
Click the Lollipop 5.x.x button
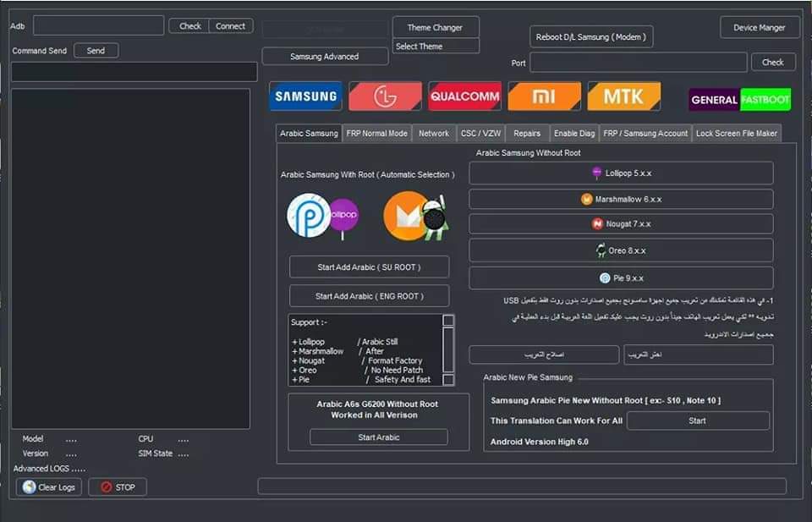(621, 173)
